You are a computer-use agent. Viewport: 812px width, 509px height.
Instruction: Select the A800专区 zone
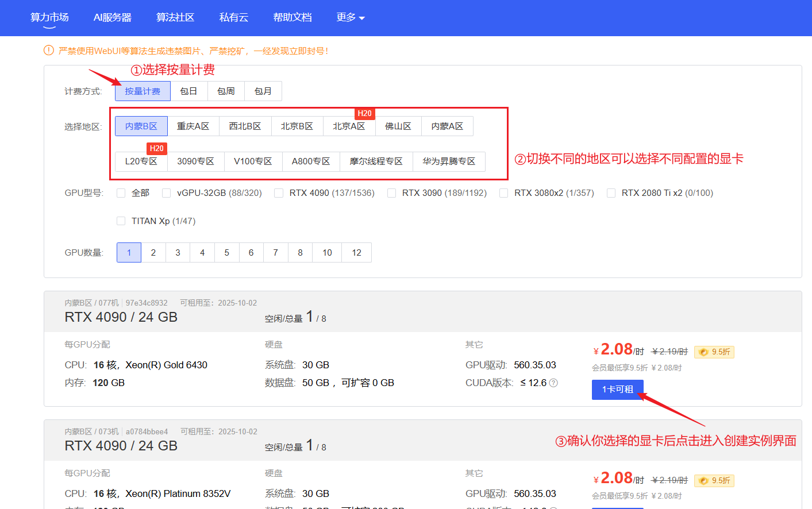click(311, 161)
